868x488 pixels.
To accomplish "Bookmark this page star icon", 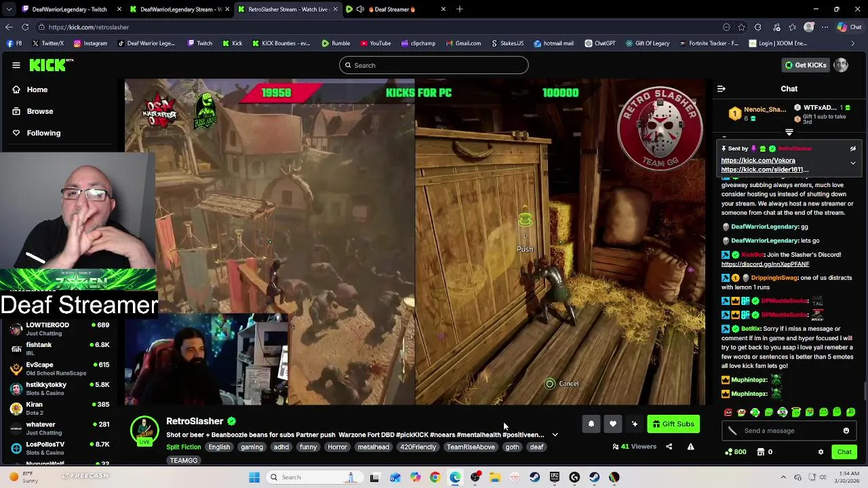I will (x=742, y=27).
